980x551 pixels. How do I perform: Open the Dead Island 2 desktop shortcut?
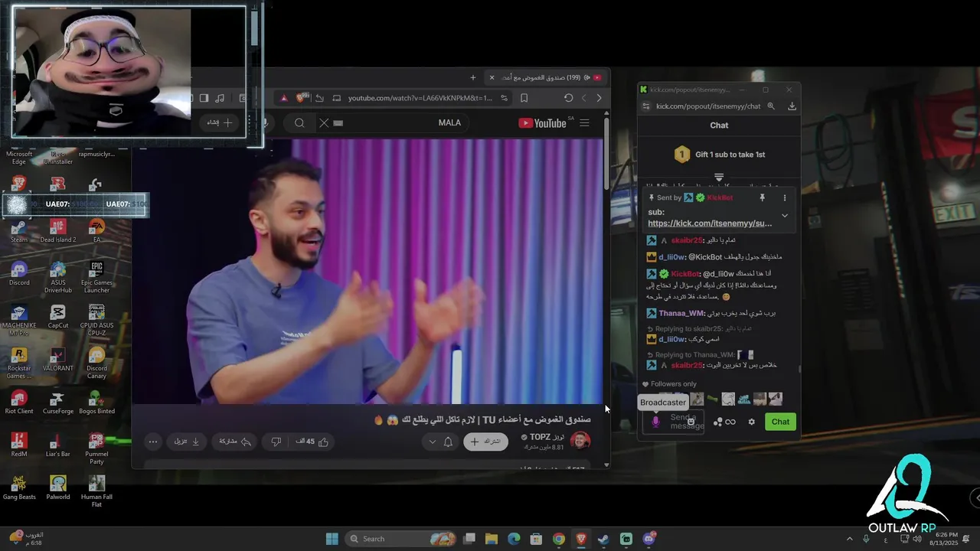[x=57, y=230]
